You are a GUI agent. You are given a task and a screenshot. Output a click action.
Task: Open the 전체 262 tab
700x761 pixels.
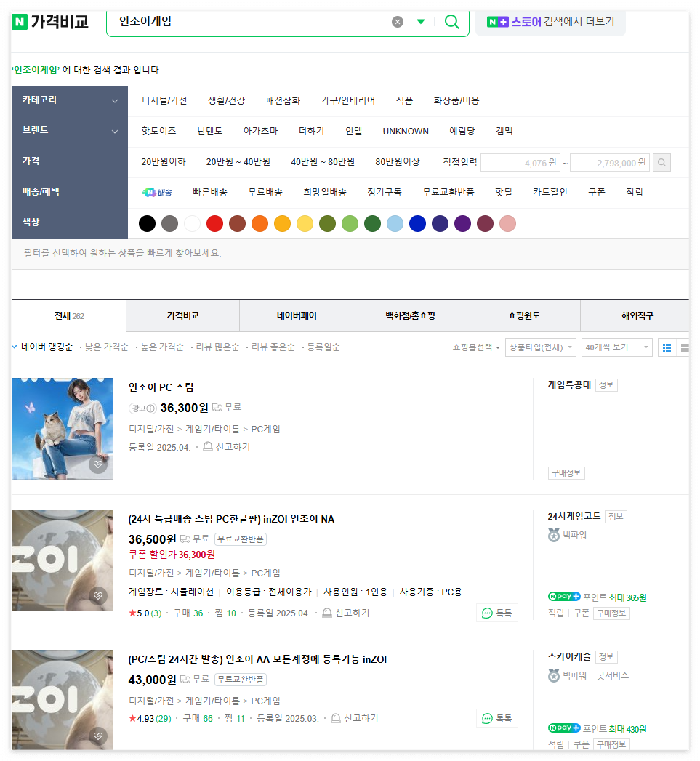click(69, 316)
